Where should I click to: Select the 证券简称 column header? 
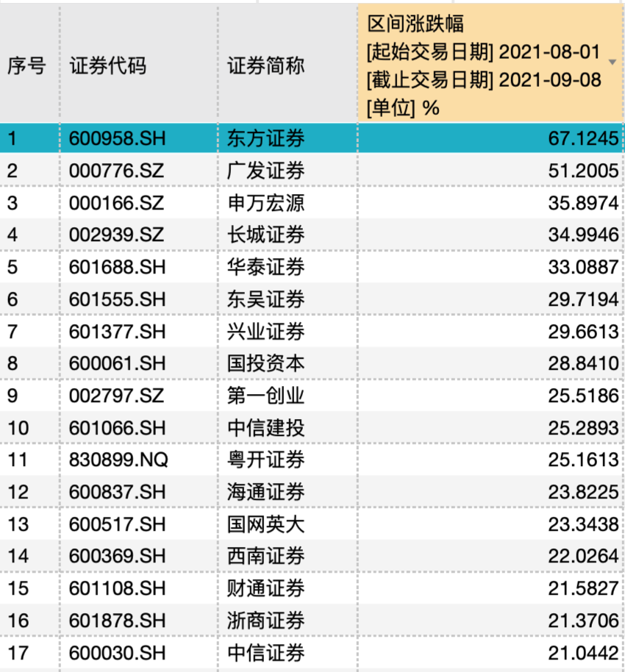tap(265, 66)
